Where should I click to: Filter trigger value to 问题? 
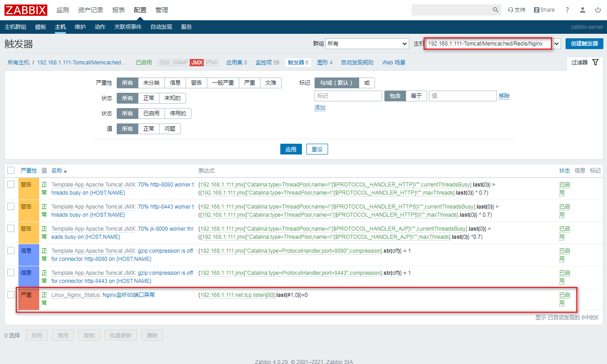(x=170, y=129)
